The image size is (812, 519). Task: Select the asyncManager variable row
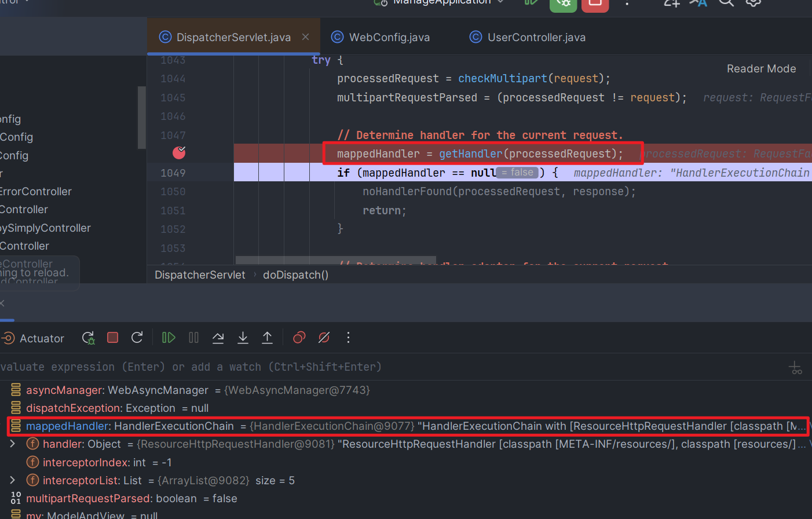pyautogui.click(x=406, y=390)
